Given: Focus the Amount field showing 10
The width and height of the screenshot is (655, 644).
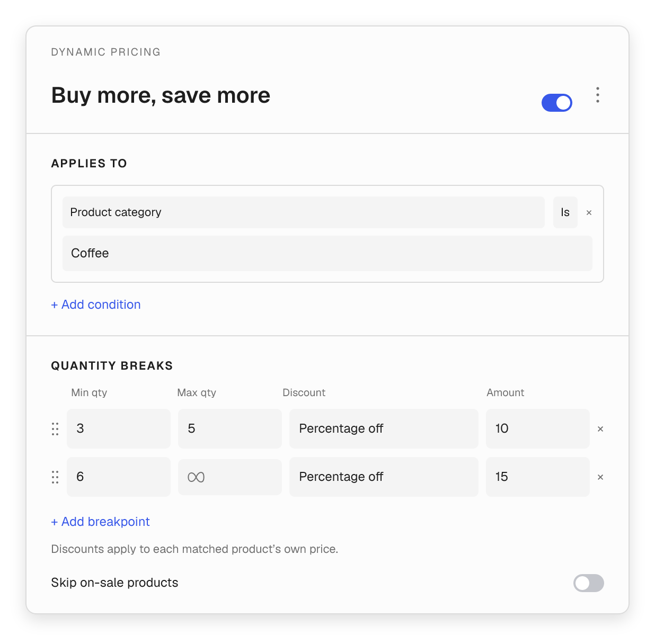Looking at the screenshot, I should tap(538, 428).
